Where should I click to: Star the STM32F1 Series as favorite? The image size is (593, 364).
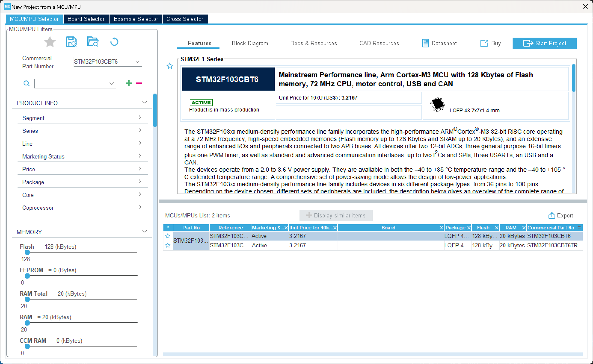click(170, 66)
